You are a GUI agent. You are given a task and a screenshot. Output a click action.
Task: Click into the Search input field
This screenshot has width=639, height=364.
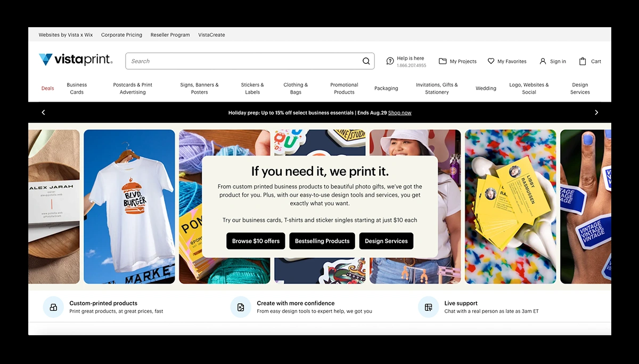point(242,61)
